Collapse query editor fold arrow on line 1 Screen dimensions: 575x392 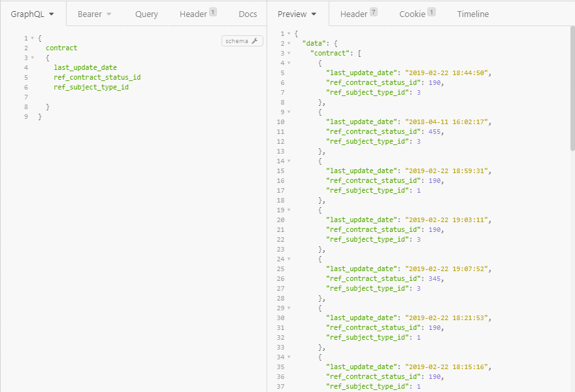click(32, 39)
